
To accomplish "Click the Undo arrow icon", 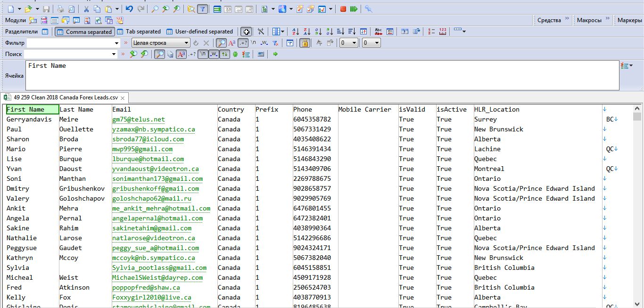I will 129,9.
